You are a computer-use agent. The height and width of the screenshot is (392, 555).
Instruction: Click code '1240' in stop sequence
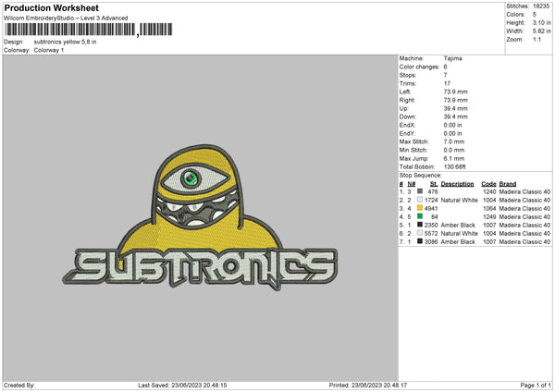[x=489, y=191]
